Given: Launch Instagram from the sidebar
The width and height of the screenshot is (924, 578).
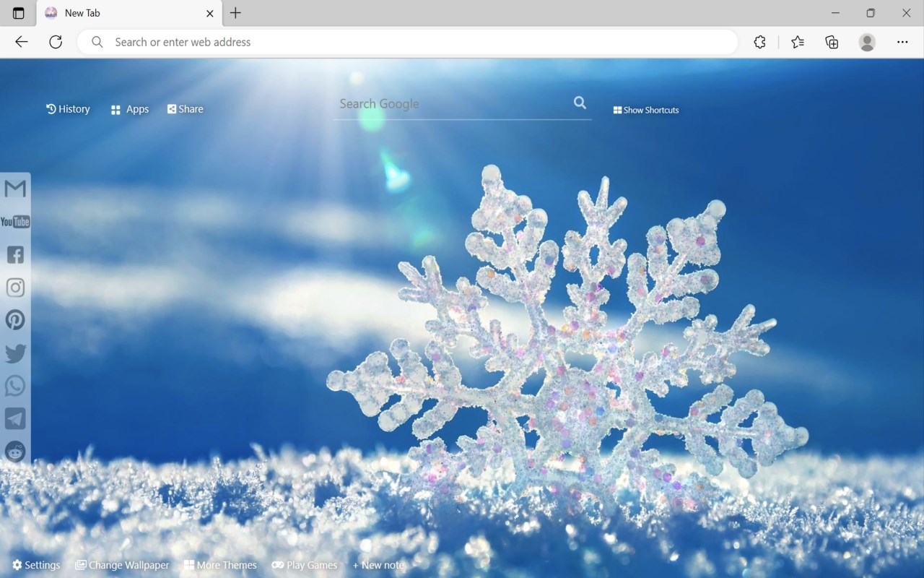Looking at the screenshot, I should [x=15, y=288].
